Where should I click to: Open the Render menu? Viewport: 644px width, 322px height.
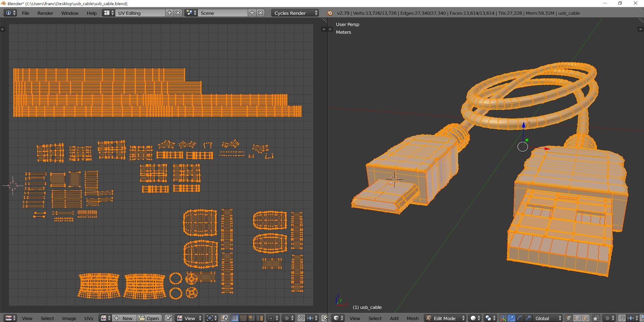tap(45, 13)
